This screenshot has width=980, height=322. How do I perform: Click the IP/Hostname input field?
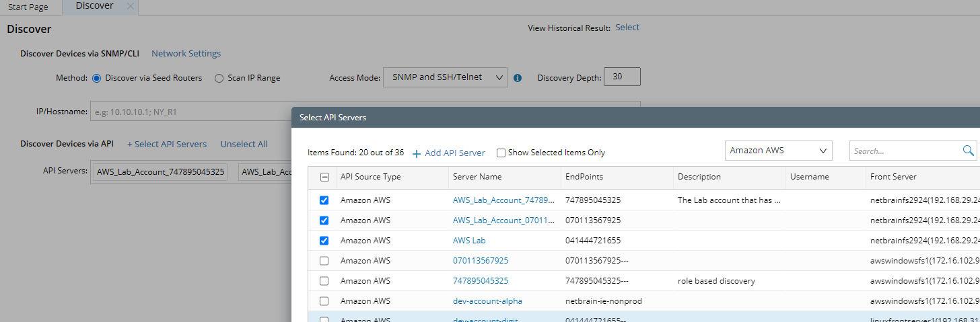[365, 112]
